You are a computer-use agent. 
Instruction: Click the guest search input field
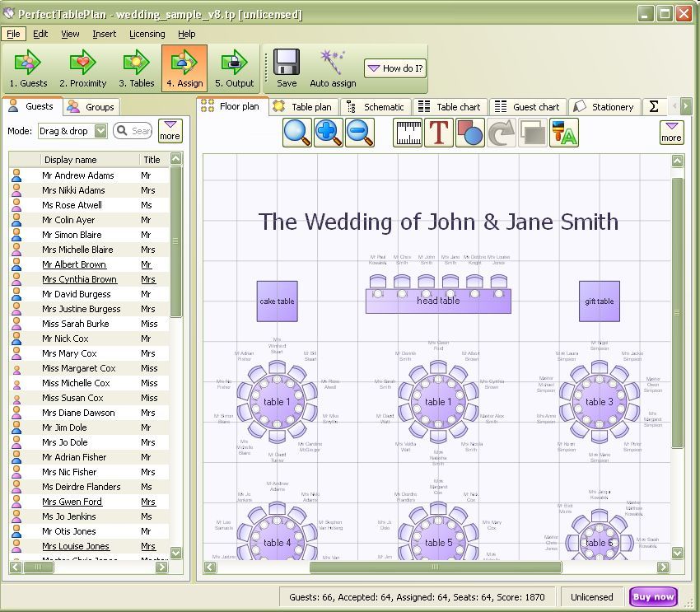coord(133,131)
